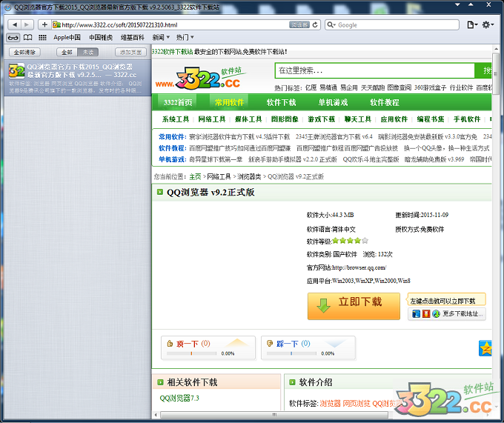The image size is (504, 423).
Task: Click the 主页 breadcrumb link
Action: point(195,176)
